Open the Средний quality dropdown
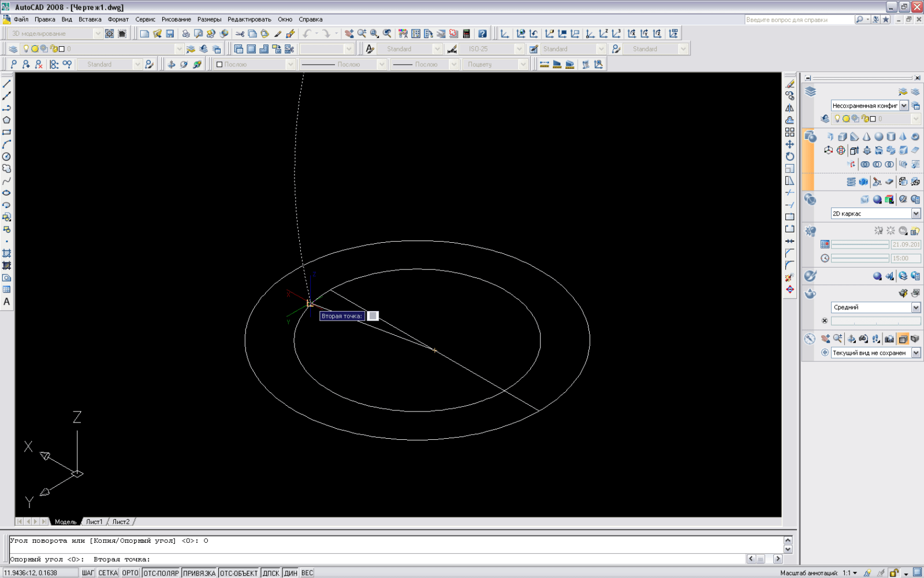 915,307
